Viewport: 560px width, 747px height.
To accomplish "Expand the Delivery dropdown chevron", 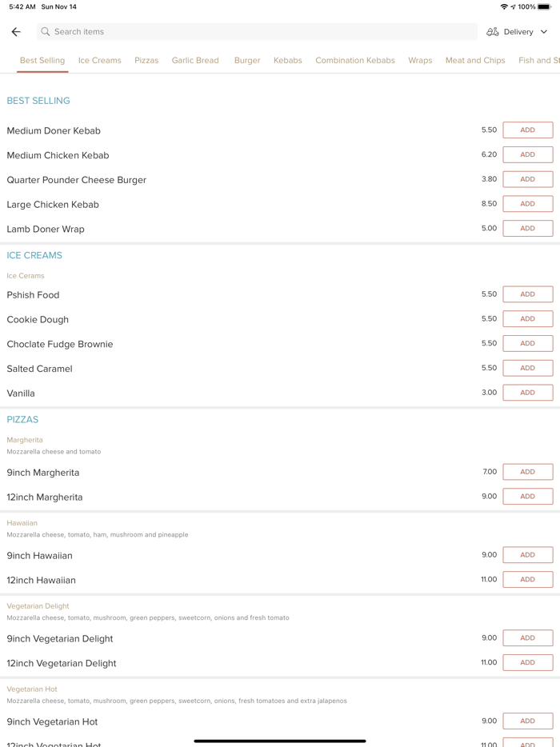I will coord(544,32).
